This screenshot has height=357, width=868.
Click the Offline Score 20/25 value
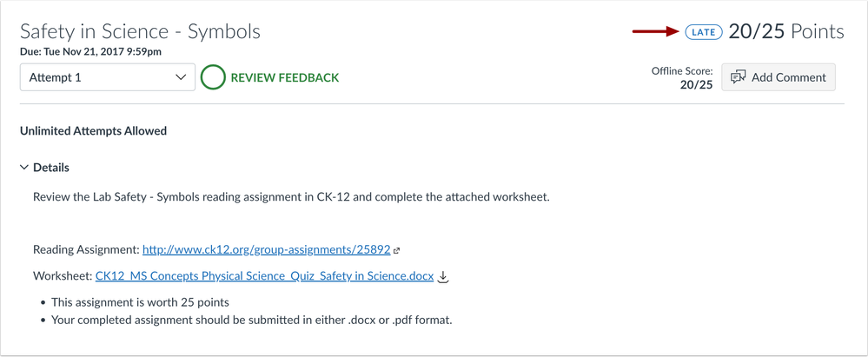pyautogui.click(x=695, y=84)
